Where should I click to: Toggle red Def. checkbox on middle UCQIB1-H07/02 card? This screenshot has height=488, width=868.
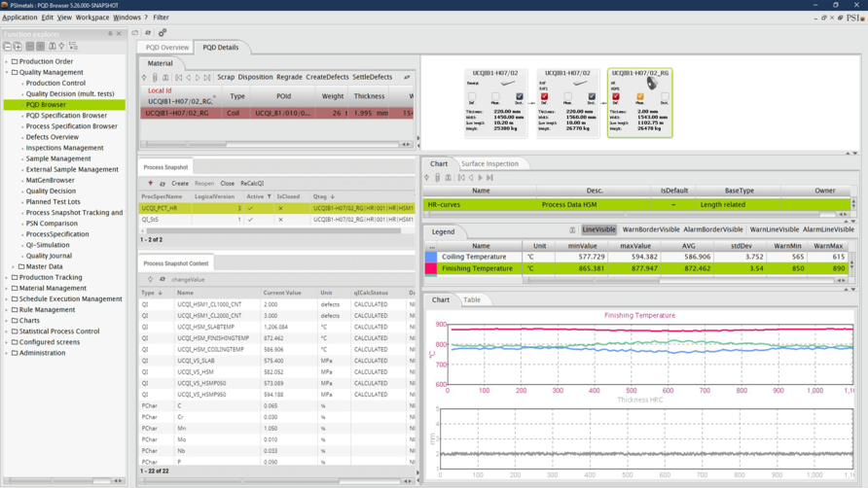[x=544, y=96]
